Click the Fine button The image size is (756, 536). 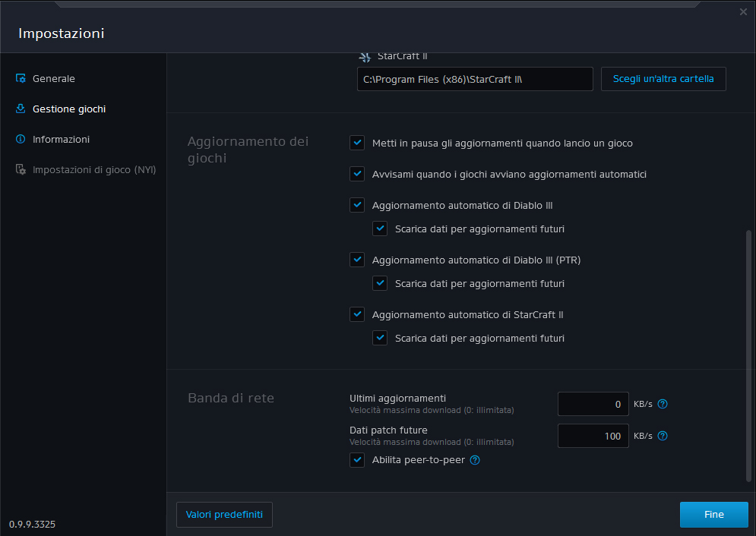point(713,514)
